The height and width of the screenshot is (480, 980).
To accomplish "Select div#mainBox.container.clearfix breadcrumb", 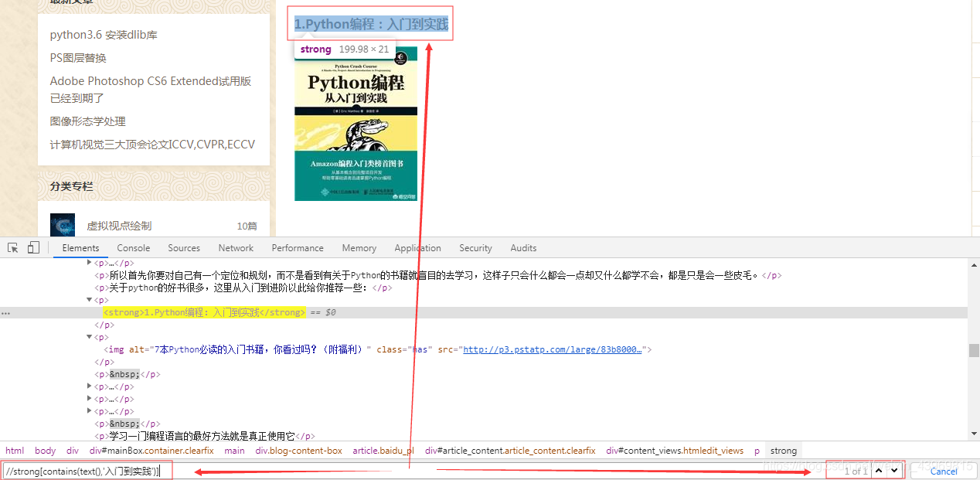I will pyautogui.click(x=151, y=451).
